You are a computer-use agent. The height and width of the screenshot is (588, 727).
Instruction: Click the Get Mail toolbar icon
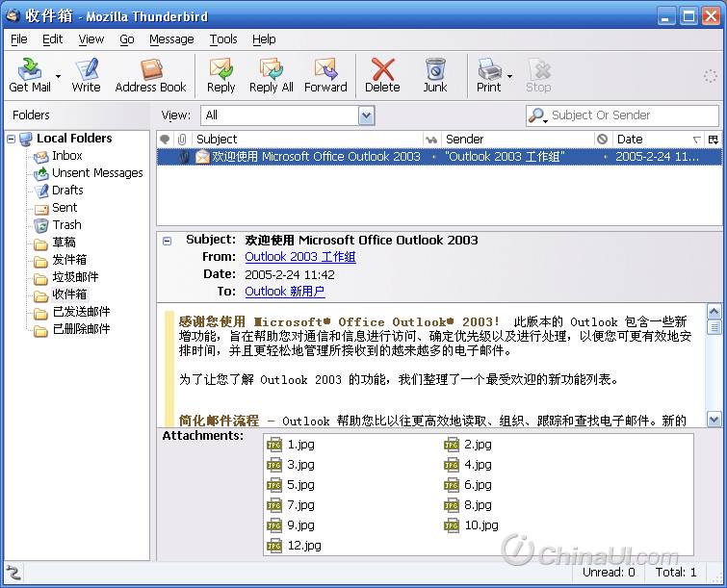click(30, 74)
